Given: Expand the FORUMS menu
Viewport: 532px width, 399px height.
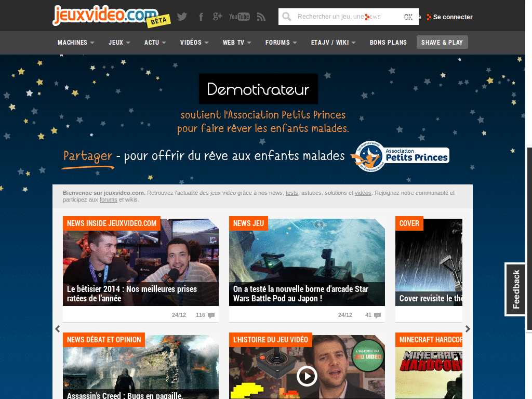Looking at the screenshot, I should pos(281,43).
